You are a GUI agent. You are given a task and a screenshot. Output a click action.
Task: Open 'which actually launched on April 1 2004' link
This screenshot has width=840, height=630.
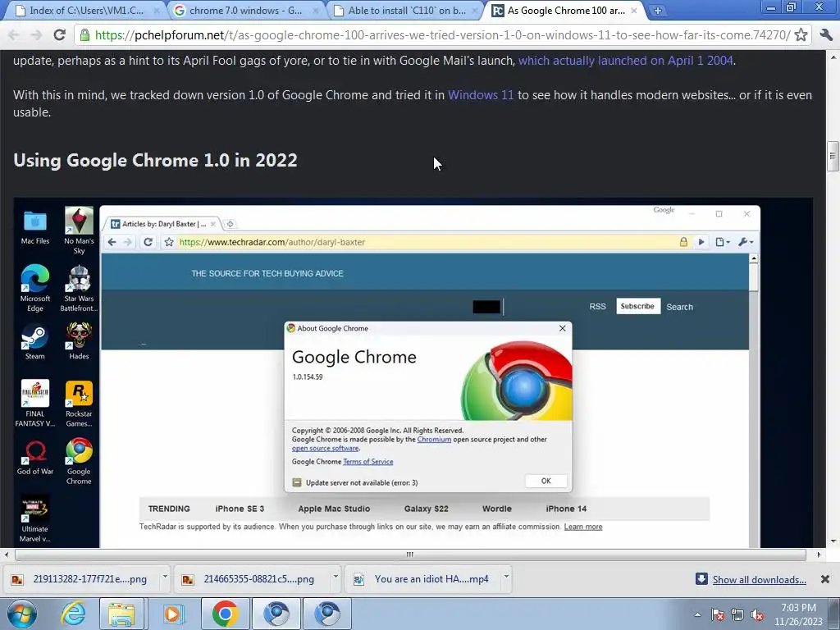coord(626,61)
